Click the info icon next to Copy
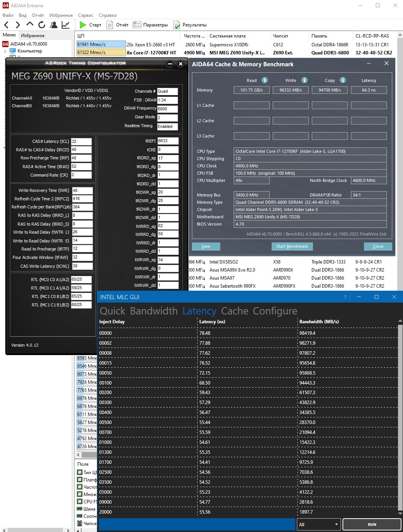The width and height of the screenshot is (403, 532). pos(343,80)
